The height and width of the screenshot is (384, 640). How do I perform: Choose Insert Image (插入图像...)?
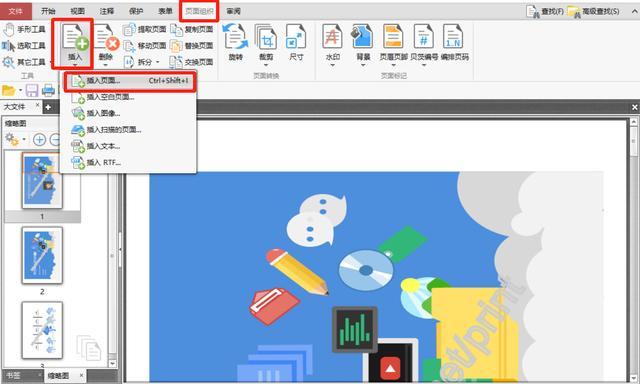pos(129,113)
